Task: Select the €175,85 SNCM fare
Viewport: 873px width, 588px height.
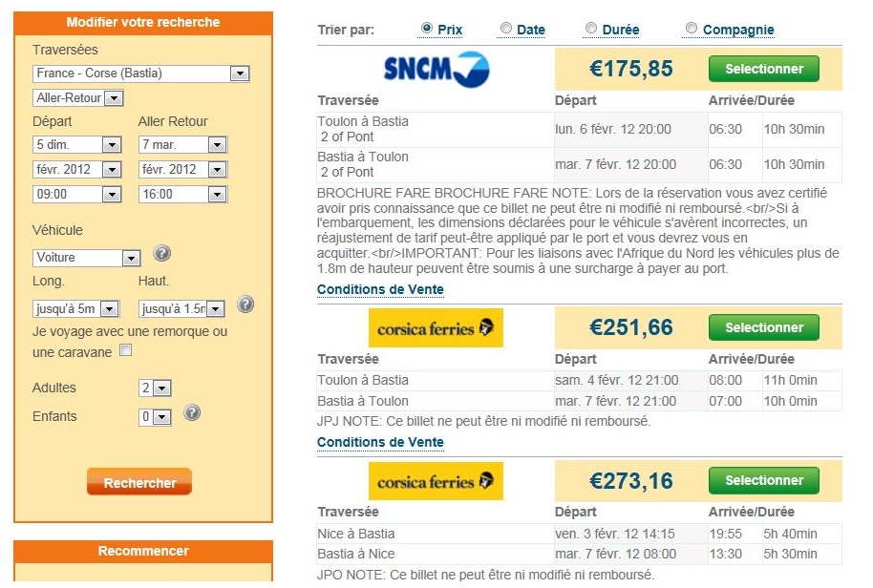Action: coord(764,69)
